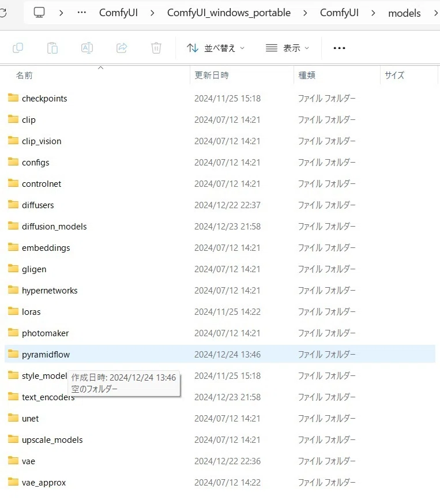The height and width of the screenshot is (504, 440).
Task: Navigate to ComfyUI_windows_portable breadcrumb
Action: [x=229, y=13]
